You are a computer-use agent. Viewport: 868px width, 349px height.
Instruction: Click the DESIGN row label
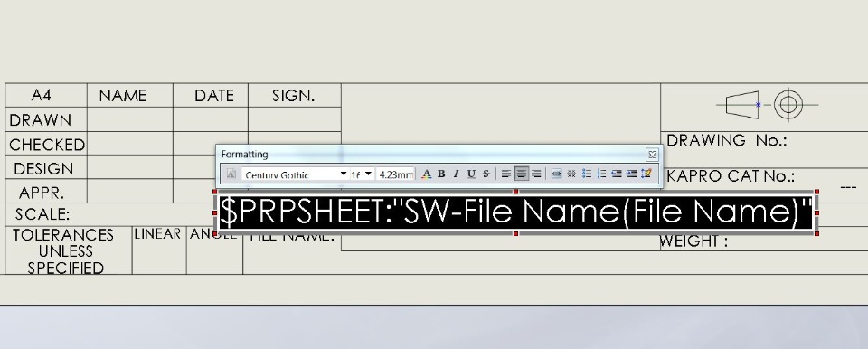click(x=43, y=169)
